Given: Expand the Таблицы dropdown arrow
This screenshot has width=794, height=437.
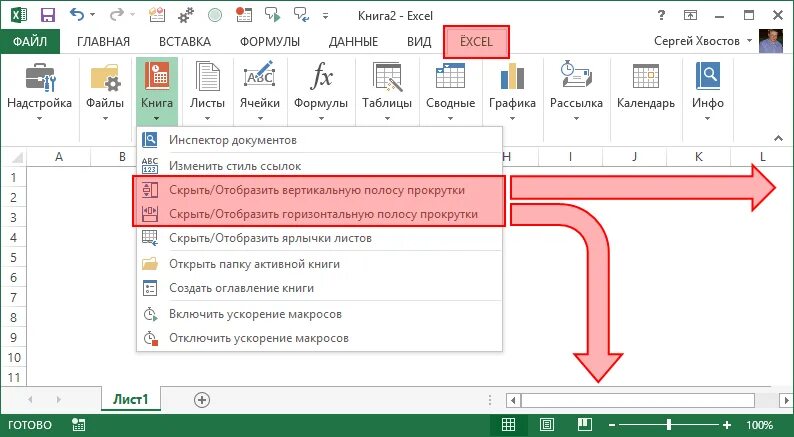Looking at the screenshot, I should [387, 118].
